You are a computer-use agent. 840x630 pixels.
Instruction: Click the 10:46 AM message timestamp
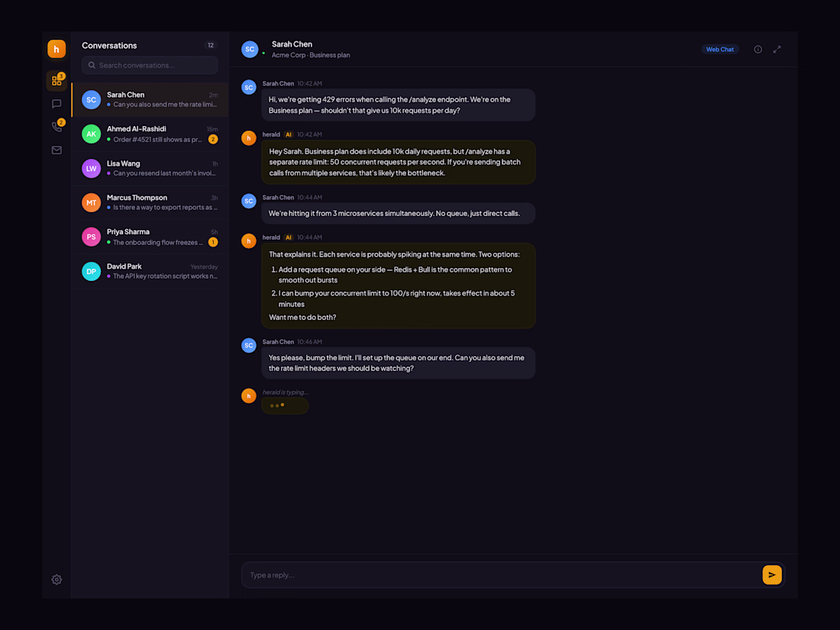tap(309, 342)
